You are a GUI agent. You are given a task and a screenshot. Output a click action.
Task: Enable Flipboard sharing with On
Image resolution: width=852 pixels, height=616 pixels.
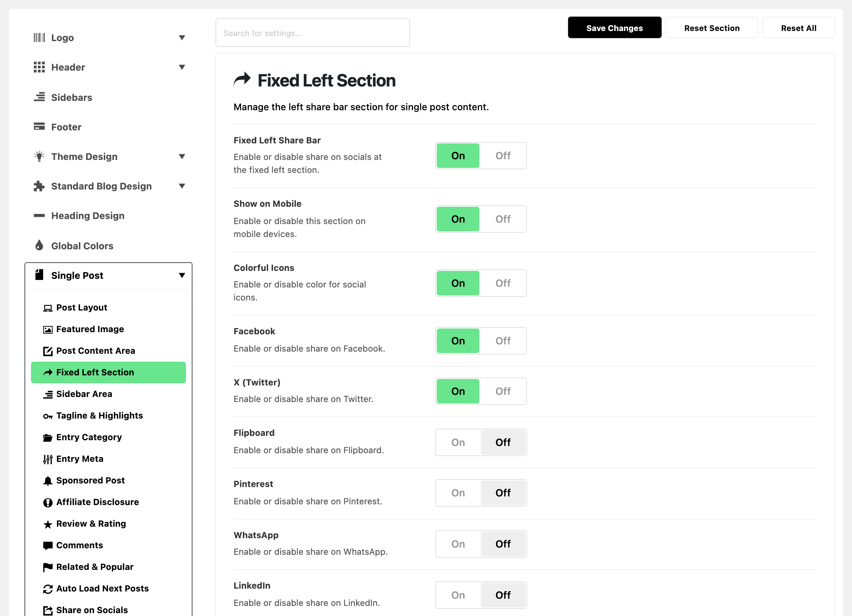(458, 442)
